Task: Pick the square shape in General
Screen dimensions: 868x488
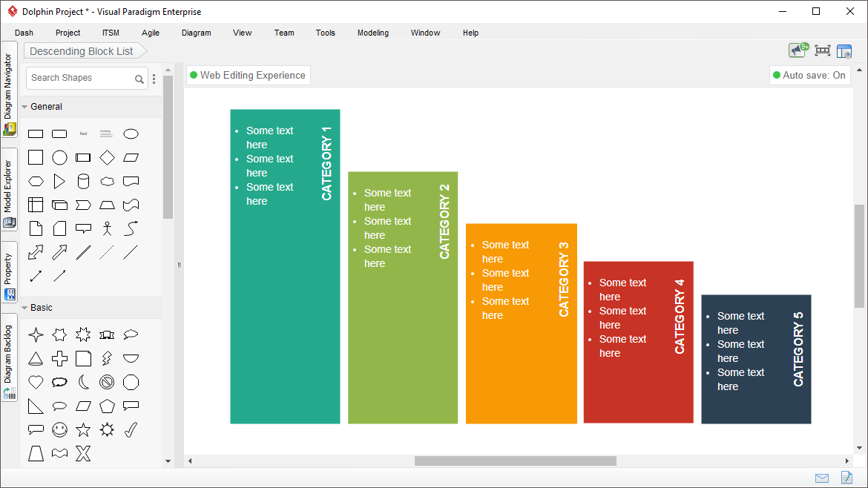Action: pyautogui.click(x=36, y=158)
